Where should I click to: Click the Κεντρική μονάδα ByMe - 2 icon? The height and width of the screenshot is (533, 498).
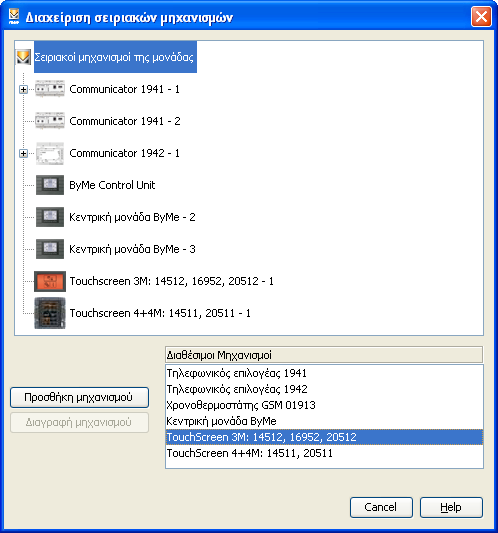coord(50,217)
